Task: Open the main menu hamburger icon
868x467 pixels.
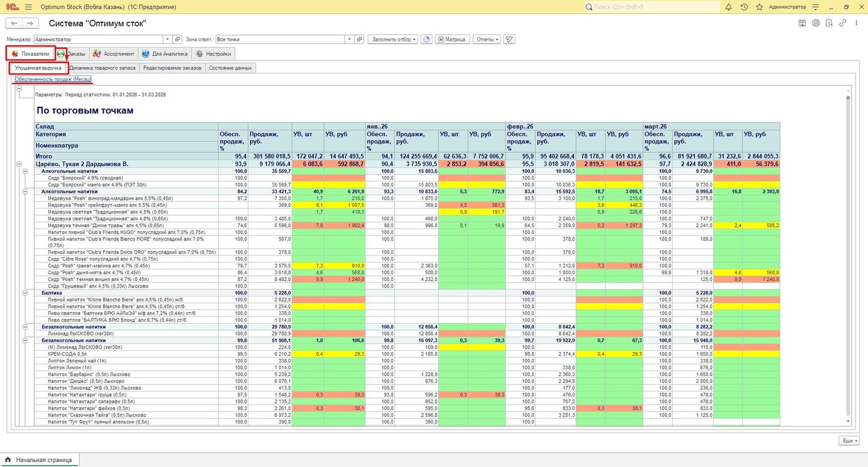Action: (x=28, y=7)
